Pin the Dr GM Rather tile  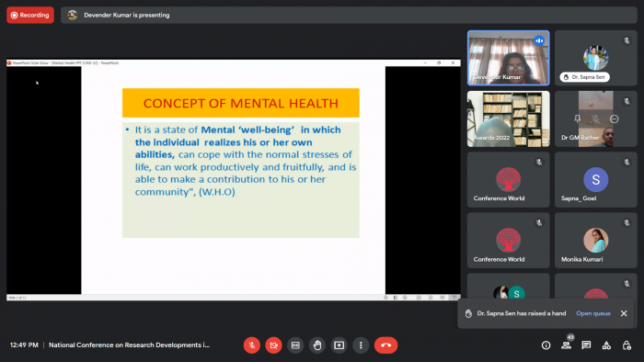click(x=577, y=119)
